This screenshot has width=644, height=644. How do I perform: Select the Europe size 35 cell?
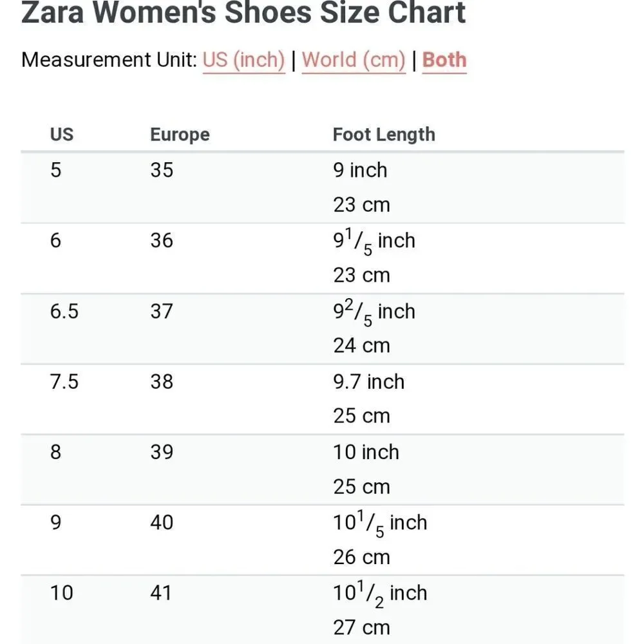[x=162, y=170]
